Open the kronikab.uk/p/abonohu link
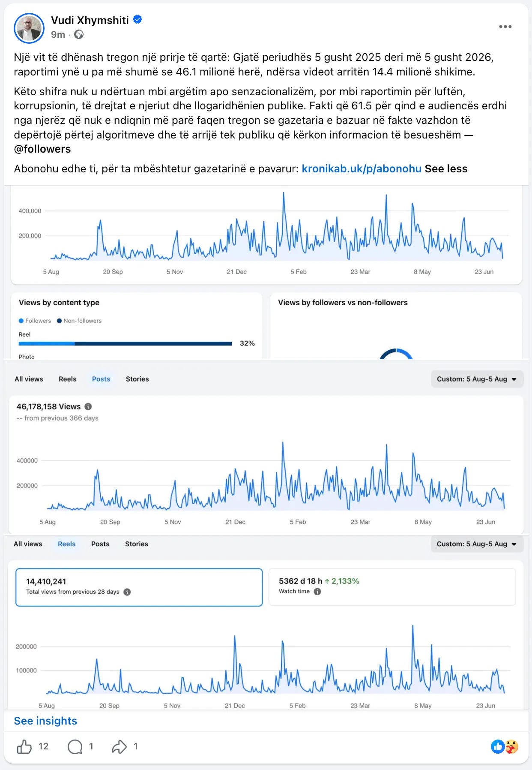532x770 pixels. pyautogui.click(x=362, y=168)
